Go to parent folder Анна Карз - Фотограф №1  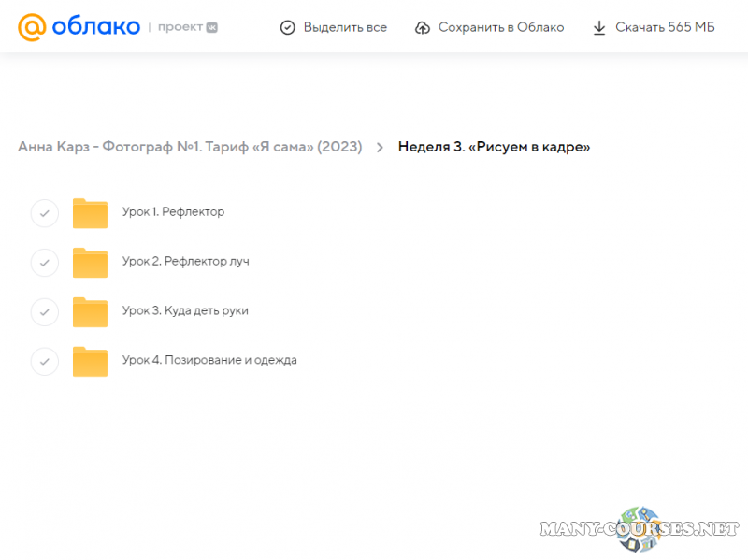(x=190, y=147)
